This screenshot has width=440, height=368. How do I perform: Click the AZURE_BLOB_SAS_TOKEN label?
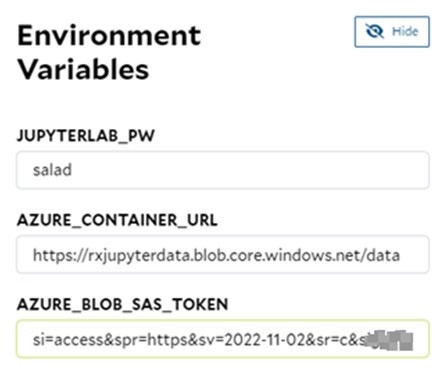click(122, 304)
